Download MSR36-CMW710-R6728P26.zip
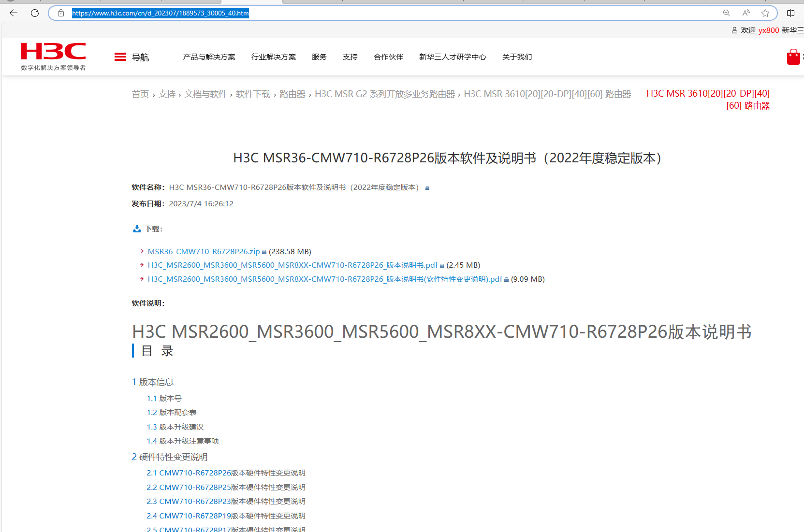This screenshot has width=804, height=532. pos(204,252)
